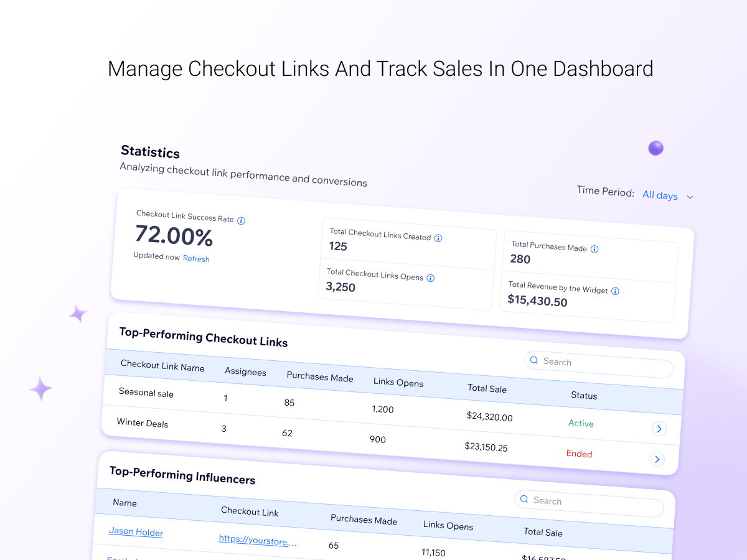This screenshot has height=560, width=747.
Task: Click info icon next to Total Checkout Links Created
Action: point(438,238)
